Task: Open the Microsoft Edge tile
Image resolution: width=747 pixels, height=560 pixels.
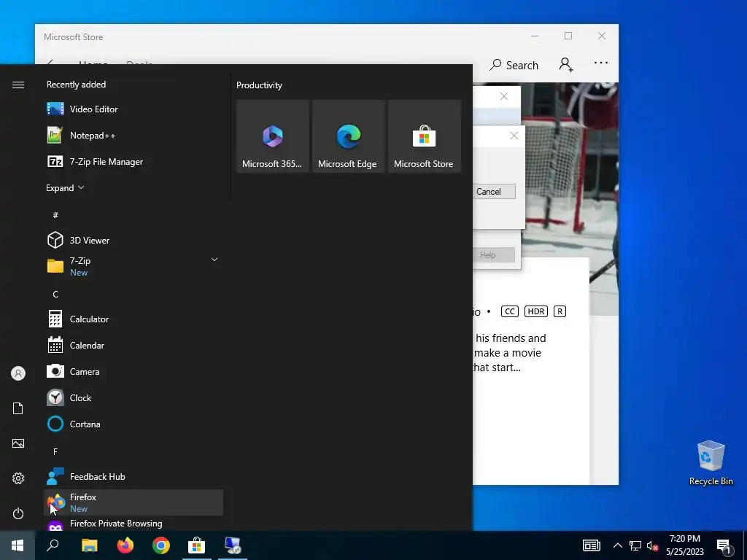Action: 348,136
